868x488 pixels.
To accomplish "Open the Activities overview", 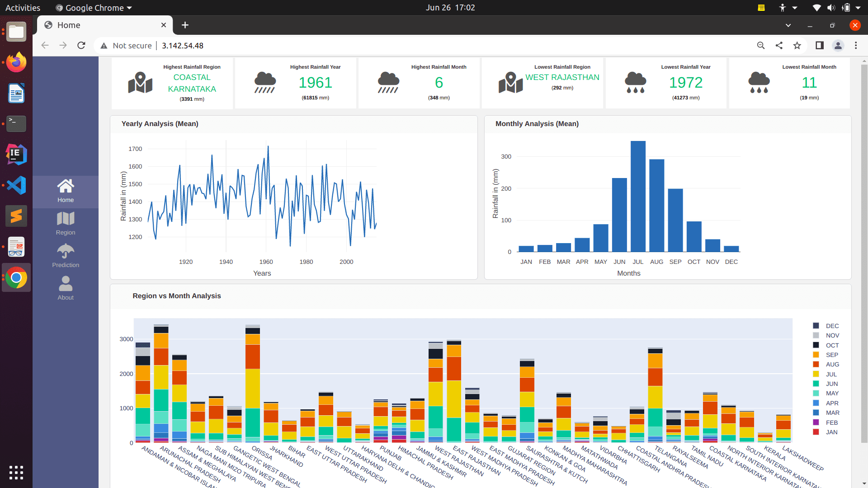I will (x=23, y=8).
